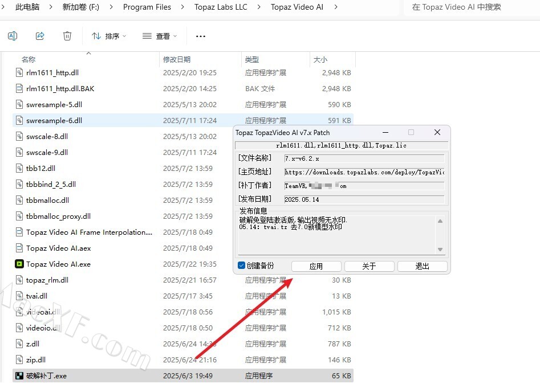Sort by 名称 column header

point(29,59)
